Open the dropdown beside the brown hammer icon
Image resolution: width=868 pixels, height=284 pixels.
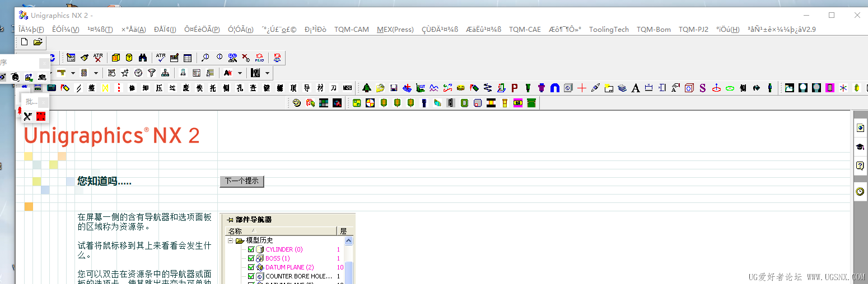click(x=73, y=73)
